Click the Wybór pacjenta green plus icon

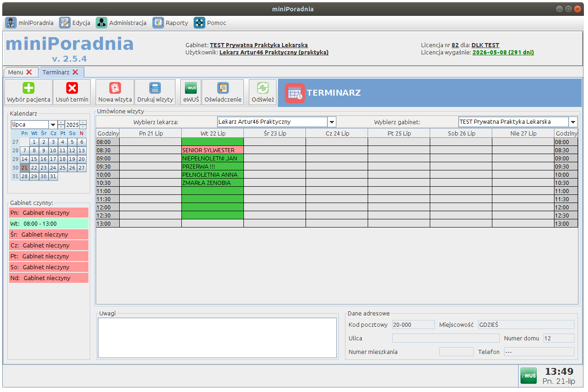[x=29, y=88]
